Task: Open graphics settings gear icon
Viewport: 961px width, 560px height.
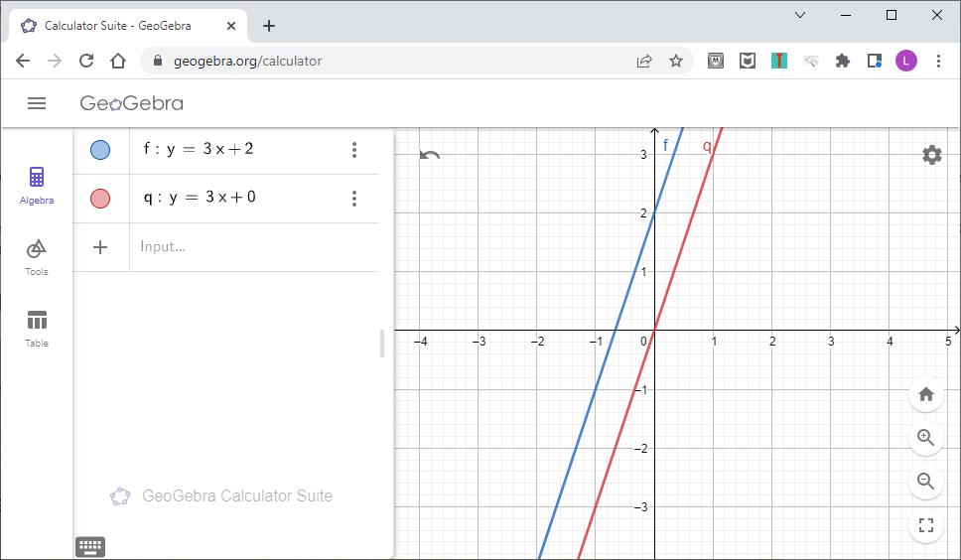Action: [931, 155]
